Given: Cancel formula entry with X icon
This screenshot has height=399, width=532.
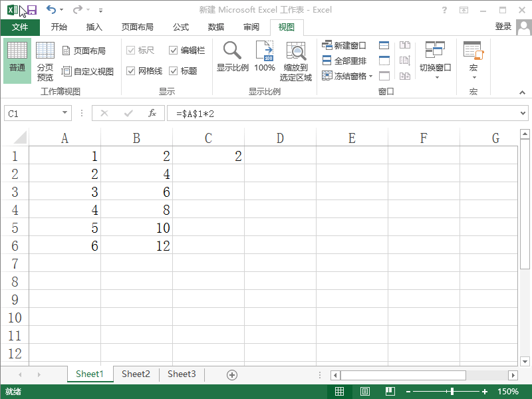Looking at the screenshot, I should coord(104,113).
